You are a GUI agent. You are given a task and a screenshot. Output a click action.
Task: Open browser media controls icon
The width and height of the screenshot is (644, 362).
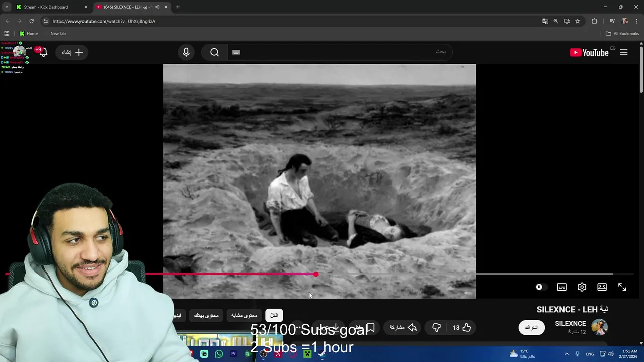point(612,21)
